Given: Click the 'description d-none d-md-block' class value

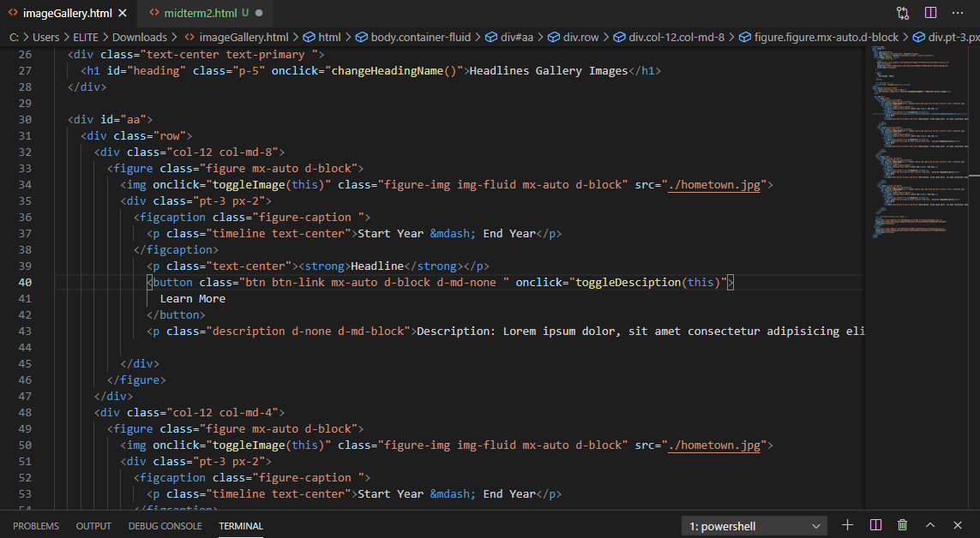Looking at the screenshot, I should coord(308,331).
